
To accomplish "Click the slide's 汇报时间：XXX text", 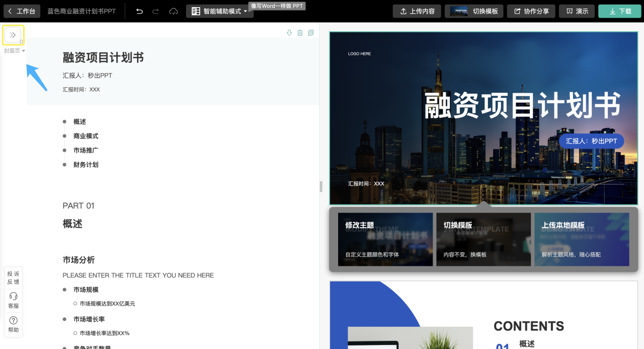I will click(366, 184).
